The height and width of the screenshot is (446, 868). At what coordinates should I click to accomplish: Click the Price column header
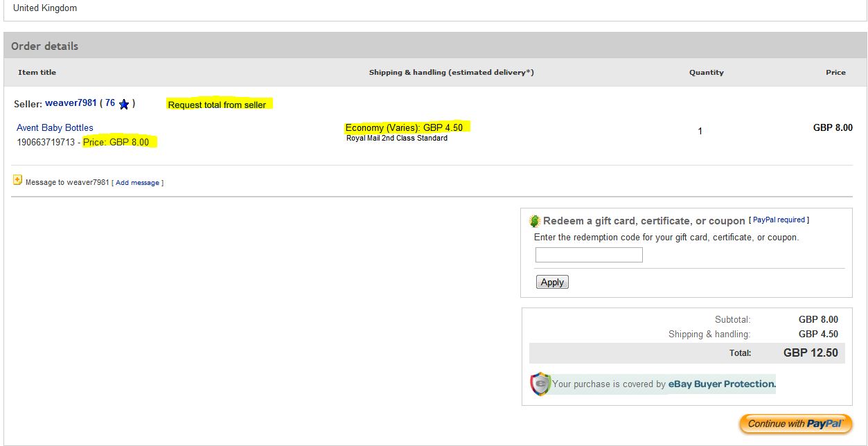(x=835, y=72)
